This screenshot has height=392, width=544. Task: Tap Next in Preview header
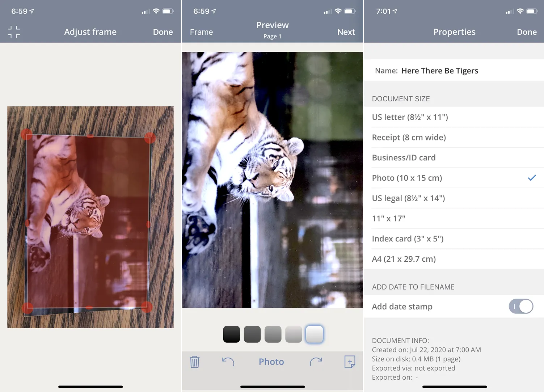click(346, 32)
